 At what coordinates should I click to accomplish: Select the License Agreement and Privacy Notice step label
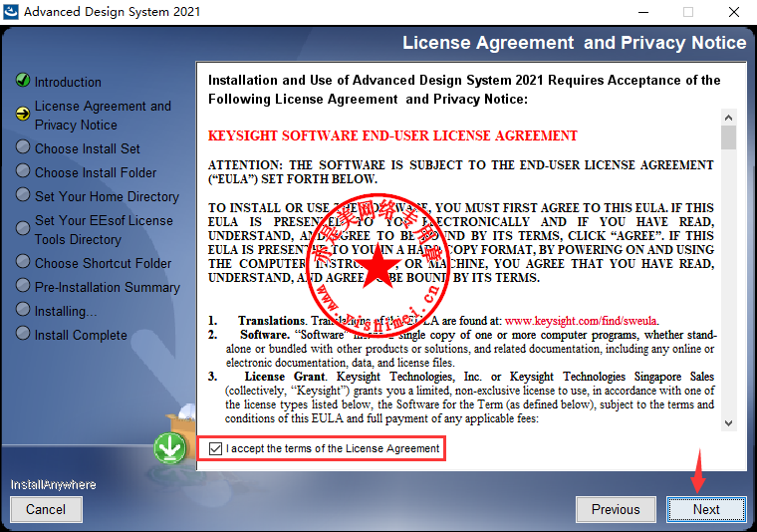click(103, 116)
